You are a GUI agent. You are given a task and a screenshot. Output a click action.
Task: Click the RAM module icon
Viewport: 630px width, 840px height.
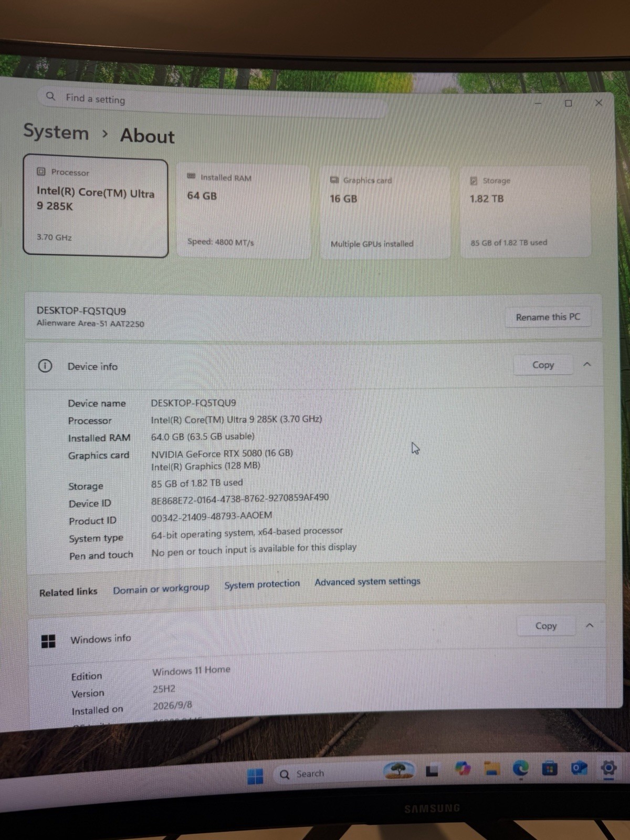click(191, 176)
